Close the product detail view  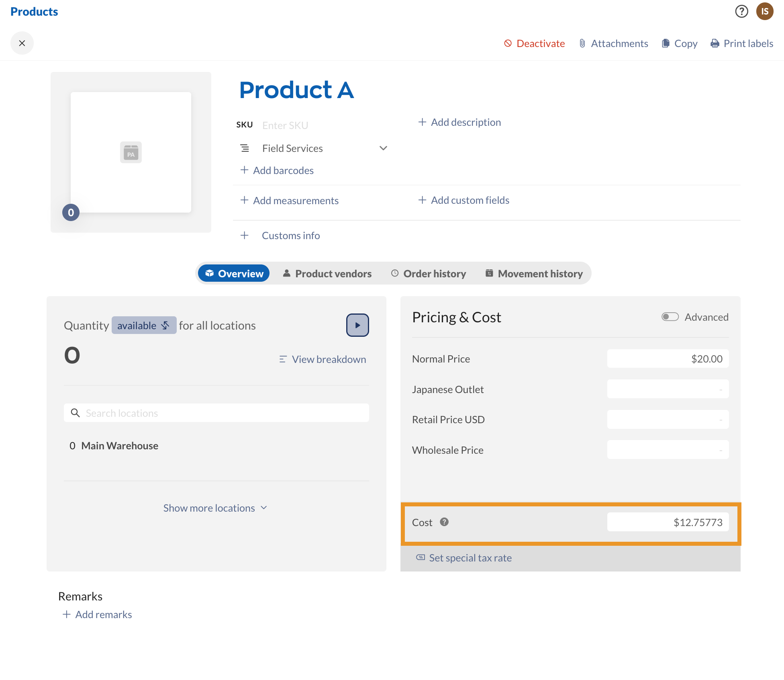[22, 43]
